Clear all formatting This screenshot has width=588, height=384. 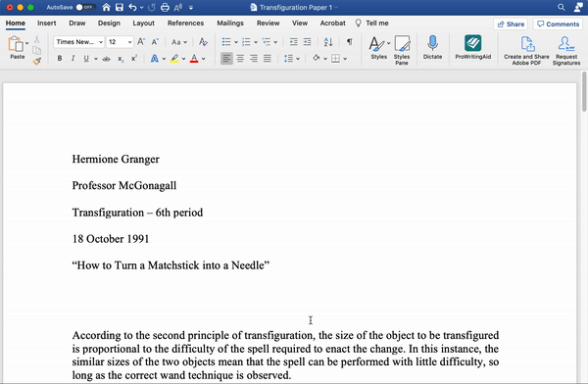coord(203,41)
